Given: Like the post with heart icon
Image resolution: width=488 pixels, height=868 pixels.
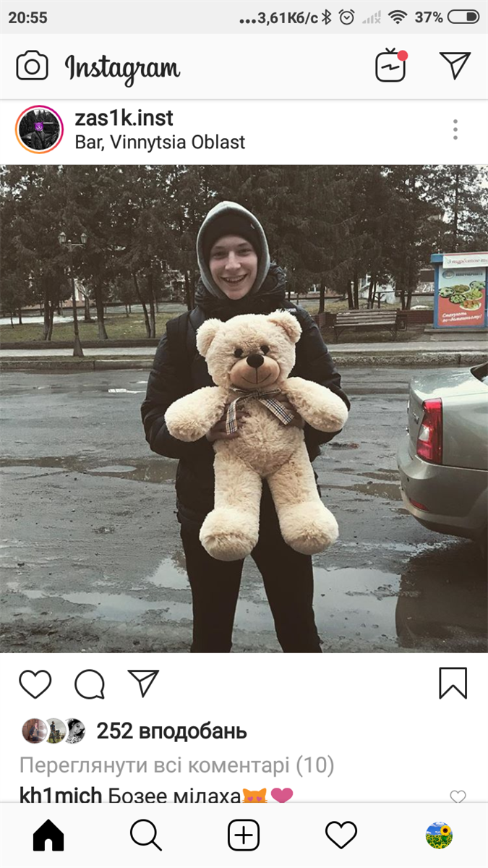Looking at the screenshot, I should (35, 684).
